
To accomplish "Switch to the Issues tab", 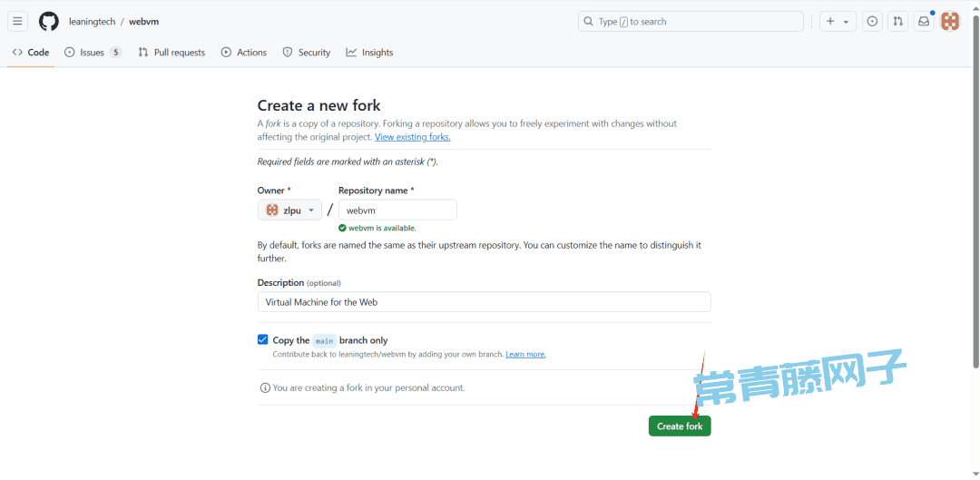I will [93, 53].
